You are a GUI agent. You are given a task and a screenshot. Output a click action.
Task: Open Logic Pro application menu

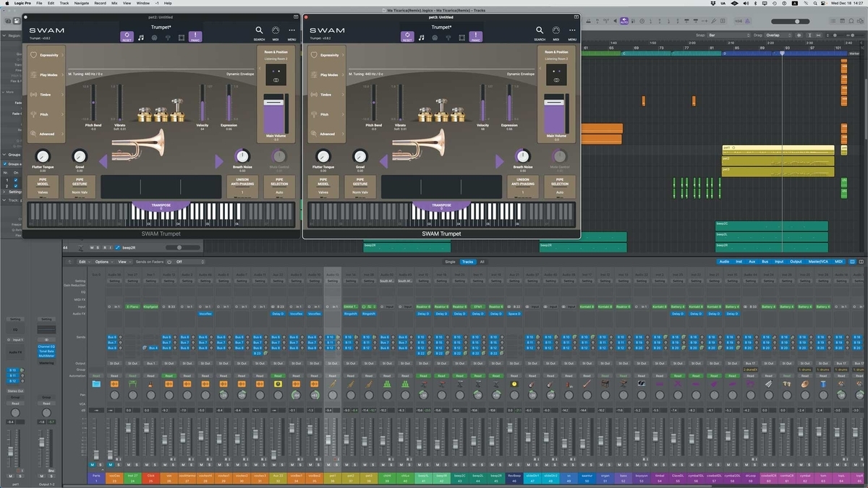tap(22, 3)
